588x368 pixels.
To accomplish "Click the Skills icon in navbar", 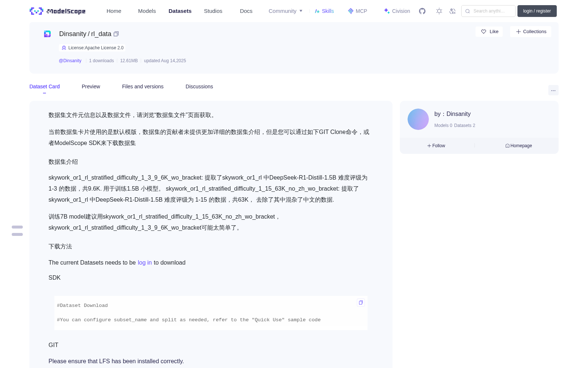I will 317,11.
